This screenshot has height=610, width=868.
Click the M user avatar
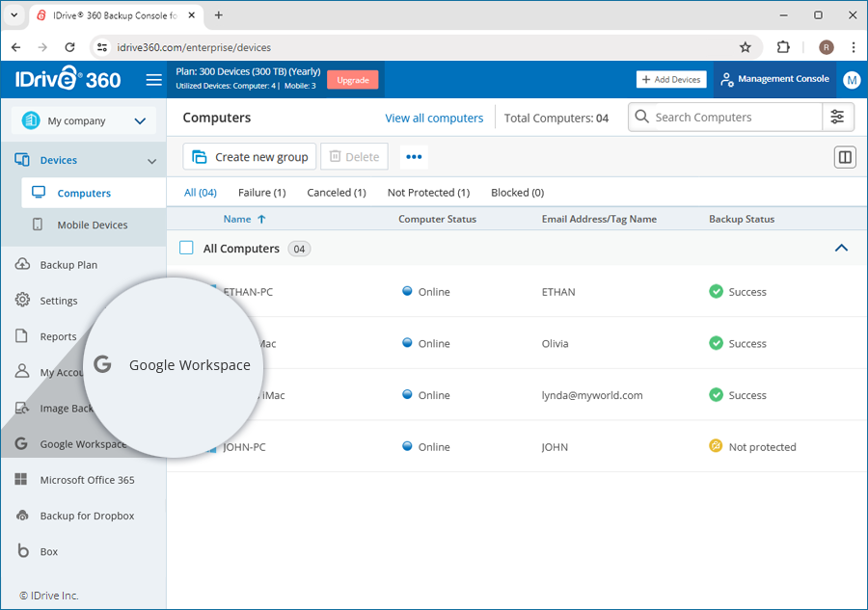click(852, 80)
